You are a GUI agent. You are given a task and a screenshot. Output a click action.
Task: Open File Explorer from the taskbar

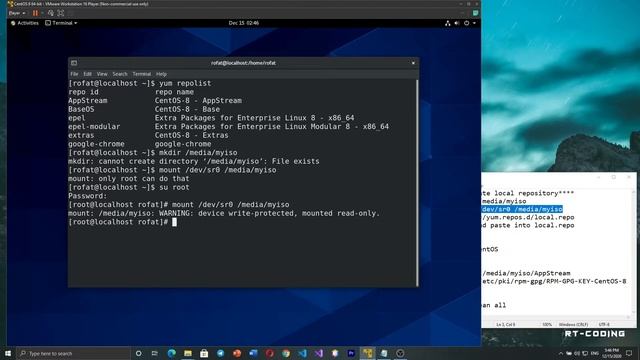click(x=188, y=353)
